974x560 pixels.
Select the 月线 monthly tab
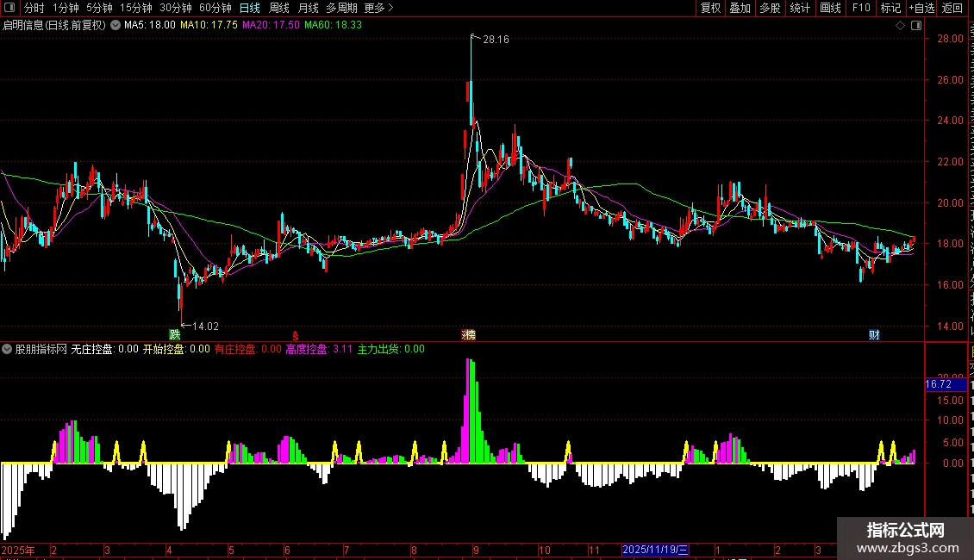(x=308, y=8)
